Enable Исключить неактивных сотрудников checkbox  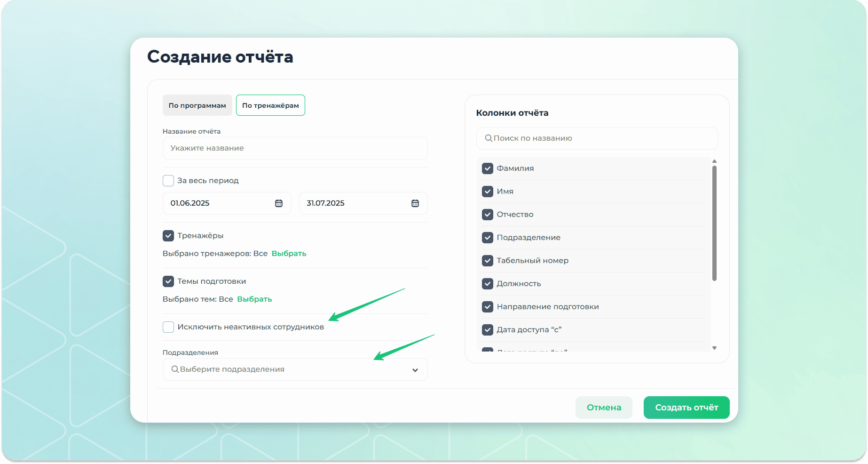pos(168,327)
